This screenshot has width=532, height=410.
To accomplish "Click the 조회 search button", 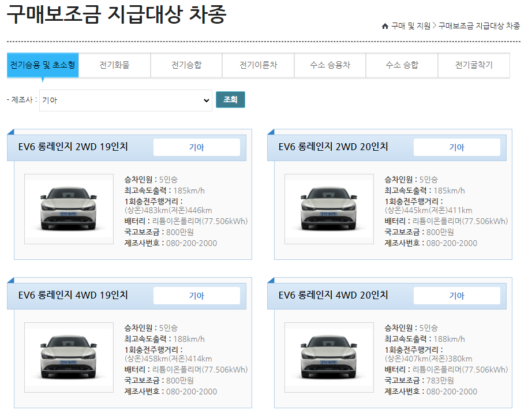I will pyautogui.click(x=230, y=99).
